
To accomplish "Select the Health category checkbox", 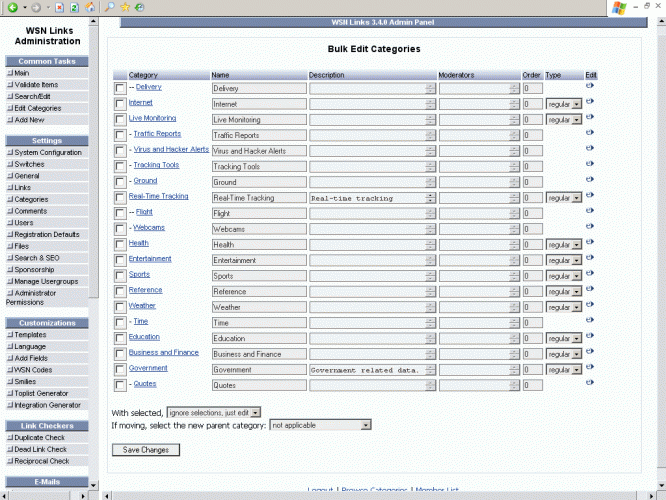I will [120, 245].
